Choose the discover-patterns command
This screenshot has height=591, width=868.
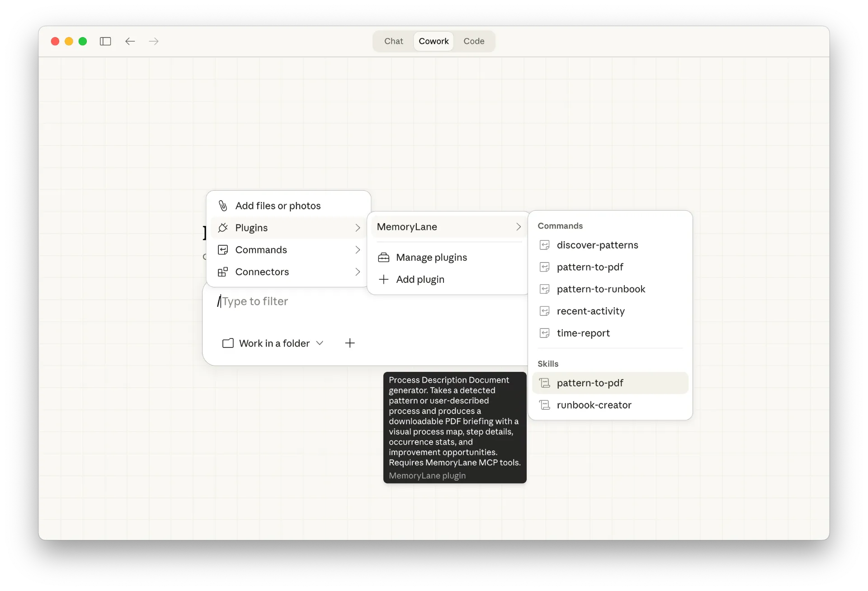point(597,245)
